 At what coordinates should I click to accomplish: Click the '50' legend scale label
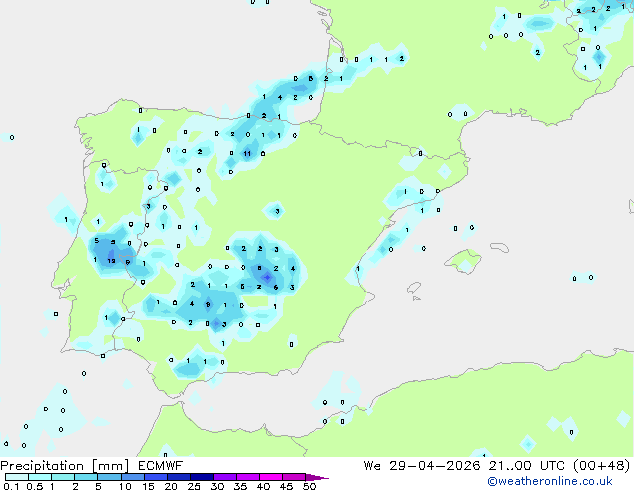[309, 486]
